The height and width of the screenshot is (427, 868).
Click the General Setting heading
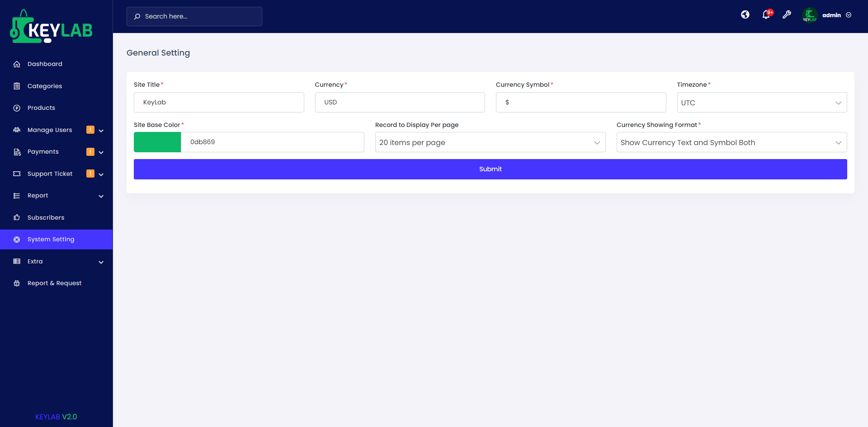point(158,53)
